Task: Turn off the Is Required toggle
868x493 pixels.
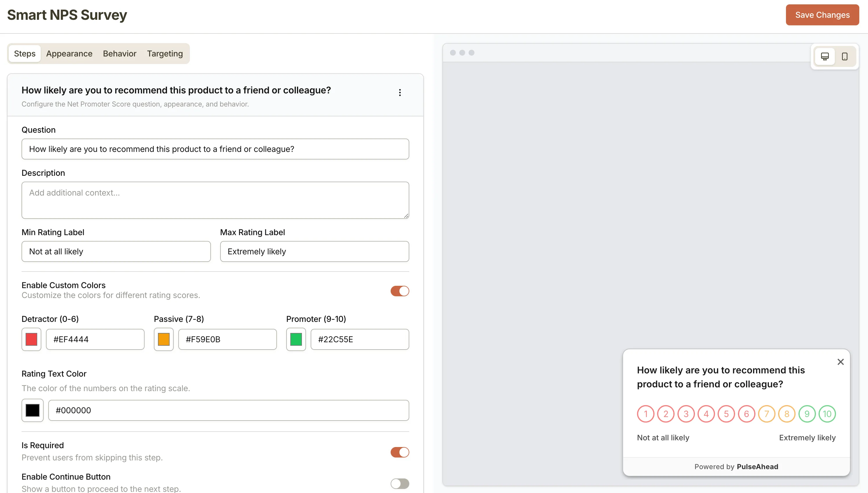Action: 400,452
